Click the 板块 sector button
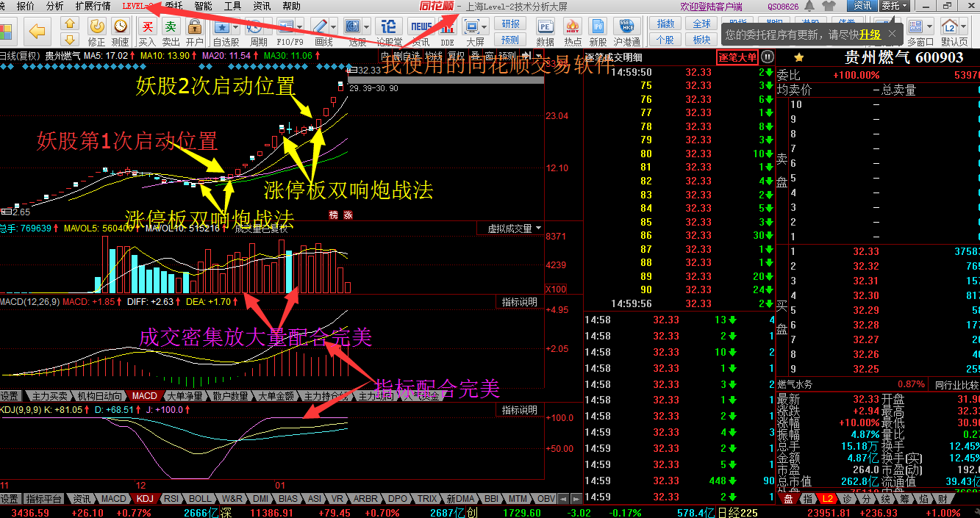980x518 pixels. (x=702, y=40)
